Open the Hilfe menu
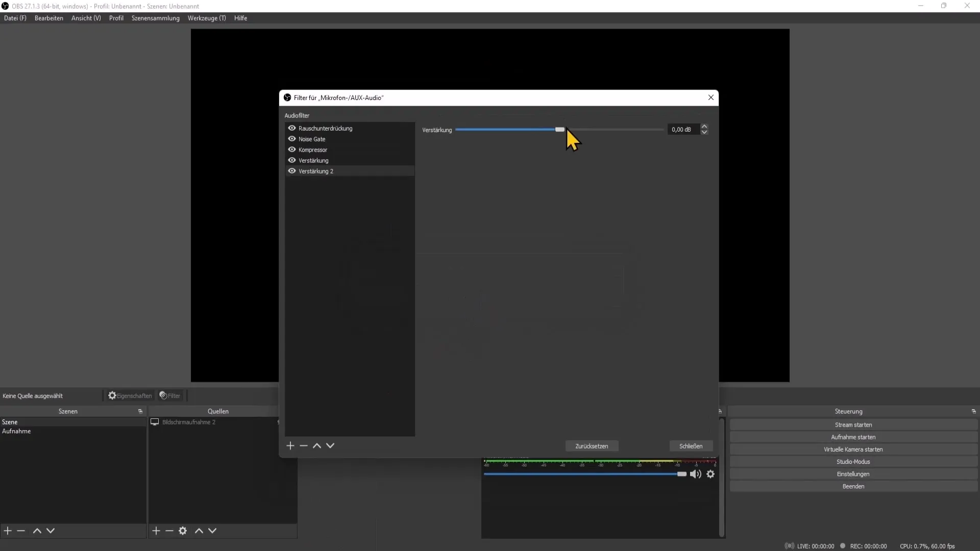 240,18
